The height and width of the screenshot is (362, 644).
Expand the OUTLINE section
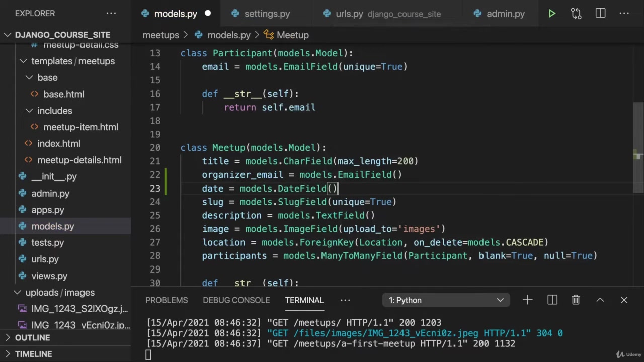point(32,338)
